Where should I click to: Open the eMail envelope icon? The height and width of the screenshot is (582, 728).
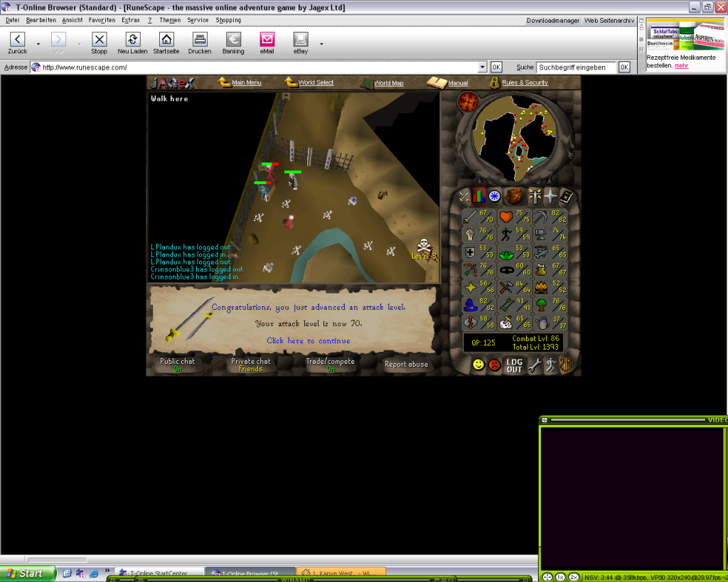click(x=267, y=40)
